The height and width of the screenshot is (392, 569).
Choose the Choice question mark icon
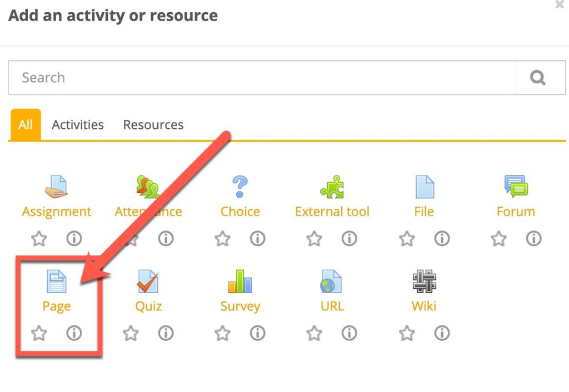click(x=240, y=187)
